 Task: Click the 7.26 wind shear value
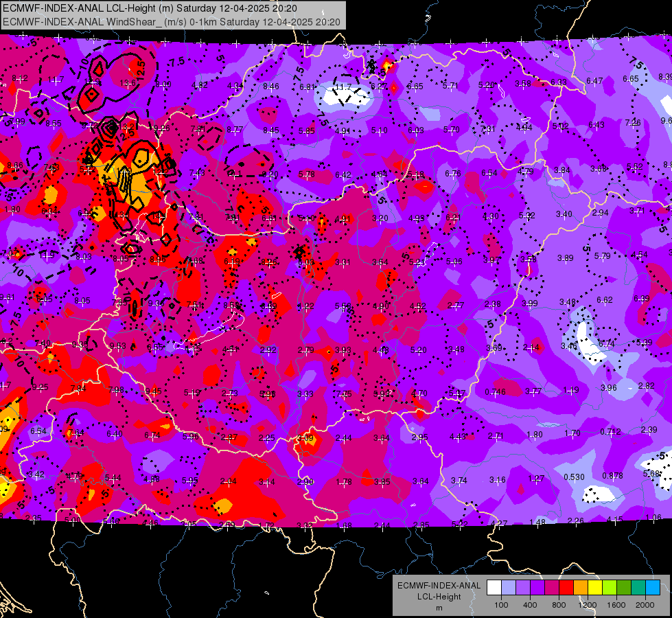pyautogui.click(x=633, y=123)
